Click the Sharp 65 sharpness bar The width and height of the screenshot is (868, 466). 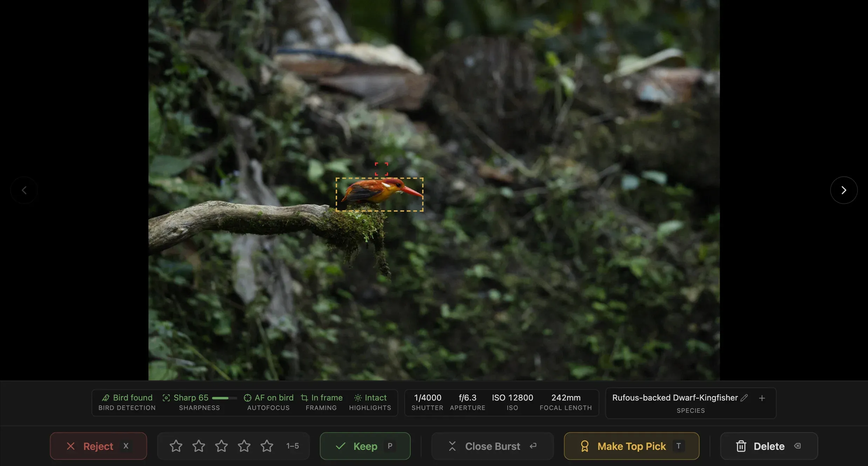(224, 398)
